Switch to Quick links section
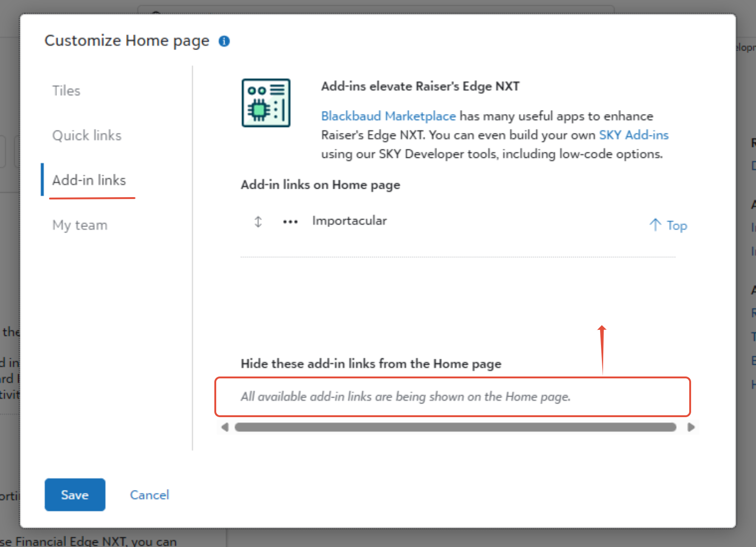The width and height of the screenshot is (756, 547). coord(87,135)
